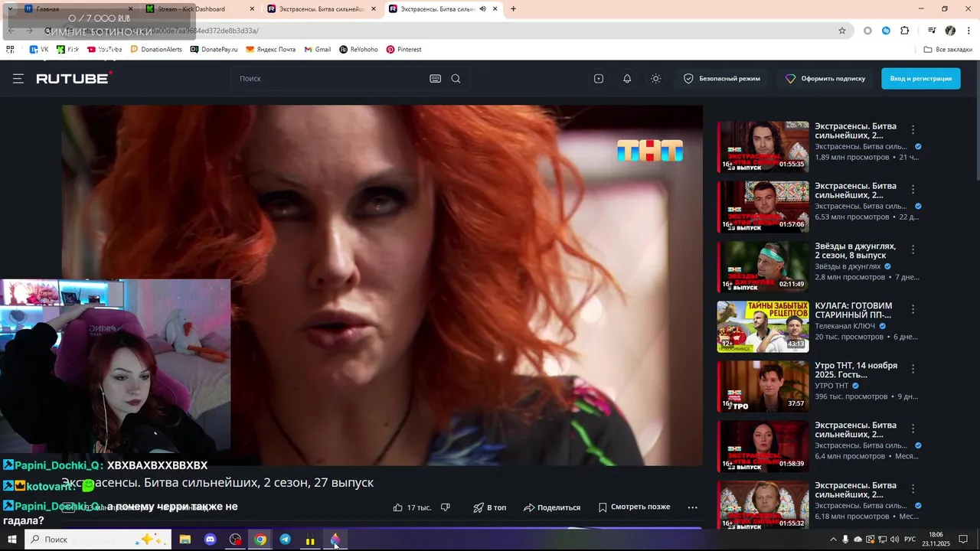Switch the РУС keyboard language indicator
The width and height of the screenshot is (980, 551).
coord(910,540)
